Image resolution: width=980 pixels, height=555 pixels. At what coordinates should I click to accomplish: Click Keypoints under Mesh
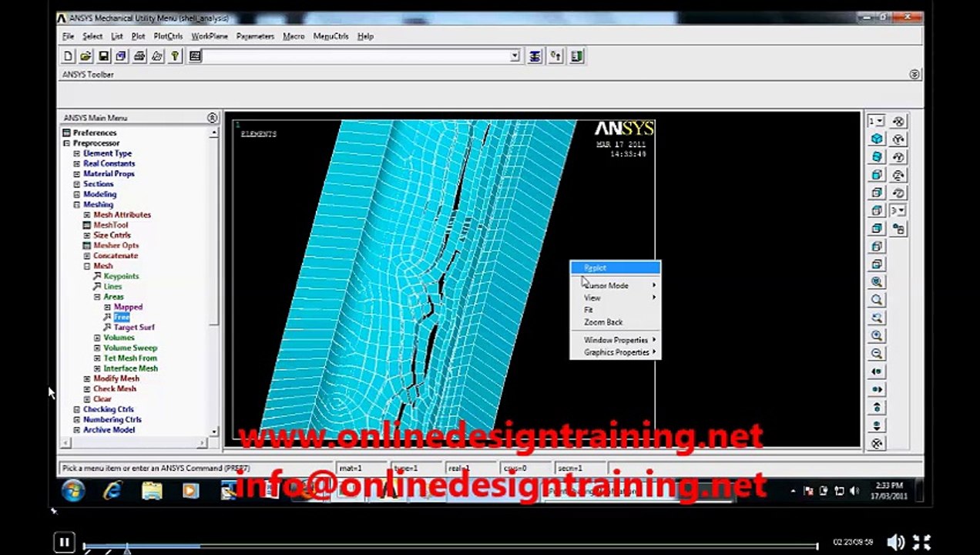[x=121, y=276]
